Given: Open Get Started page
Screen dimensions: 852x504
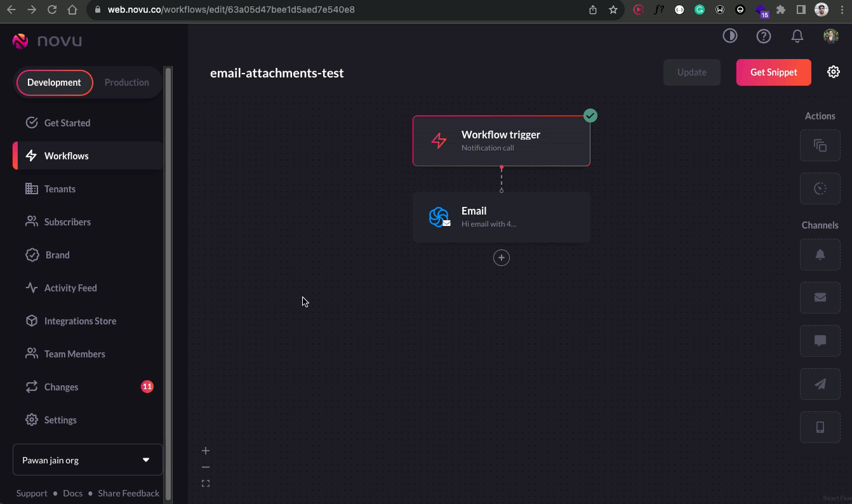Looking at the screenshot, I should [x=88, y=123].
